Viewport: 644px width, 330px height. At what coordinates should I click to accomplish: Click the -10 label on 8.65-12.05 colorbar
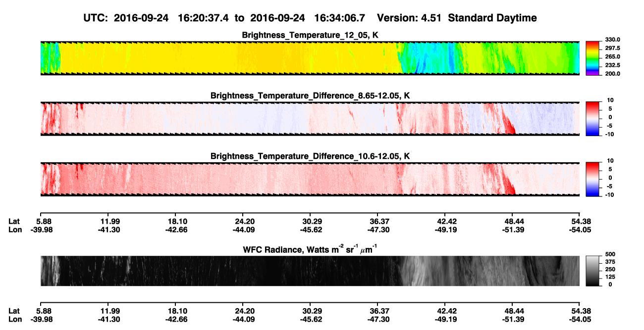609,134
